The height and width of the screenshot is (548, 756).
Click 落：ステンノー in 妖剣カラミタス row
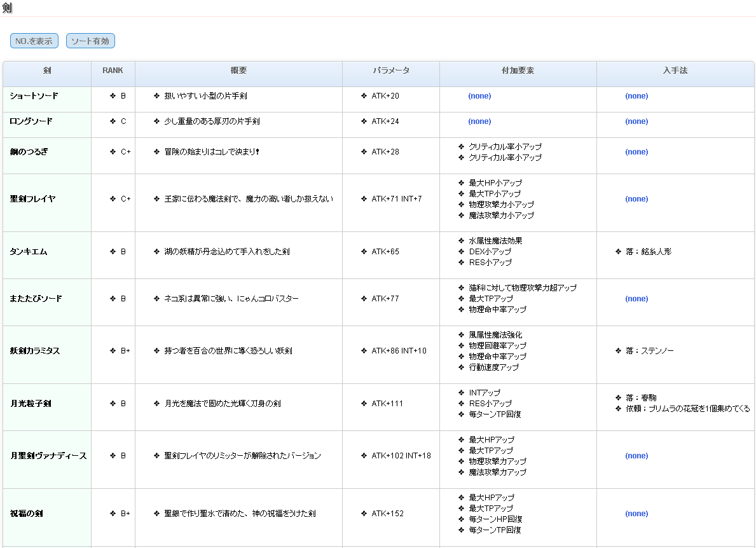[649, 351]
